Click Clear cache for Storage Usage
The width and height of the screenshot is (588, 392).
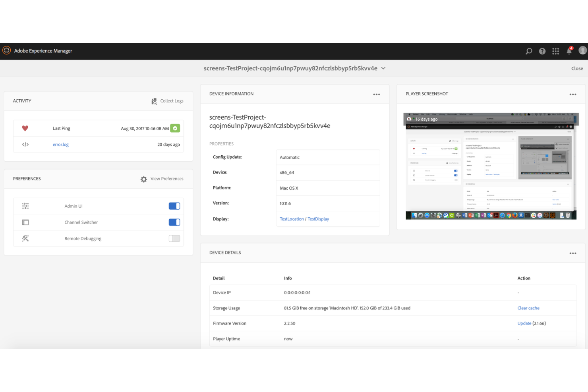click(x=528, y=308)
